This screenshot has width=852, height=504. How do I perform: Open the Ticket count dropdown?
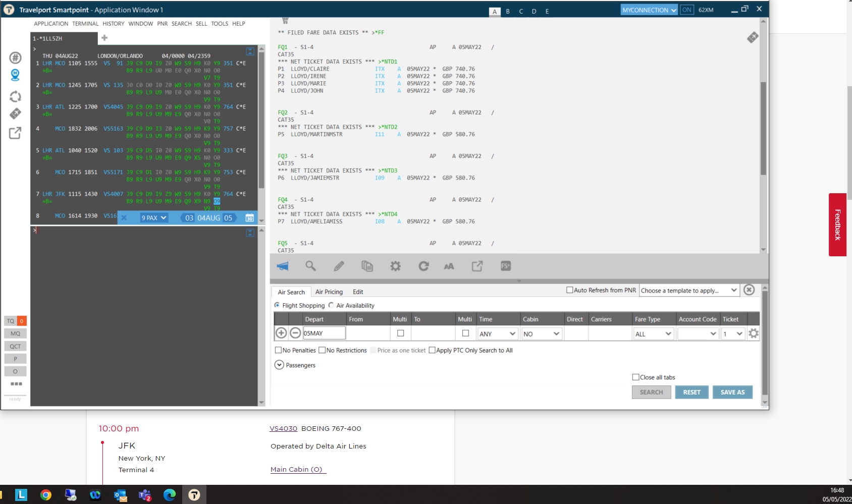(733, 333)
